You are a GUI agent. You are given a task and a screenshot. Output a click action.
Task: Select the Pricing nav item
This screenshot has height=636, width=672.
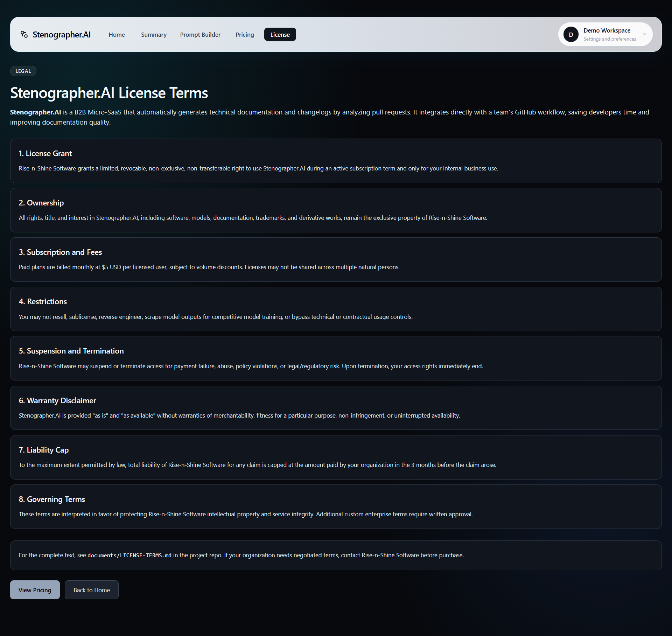pyautogui.click(x=245, y=34)
